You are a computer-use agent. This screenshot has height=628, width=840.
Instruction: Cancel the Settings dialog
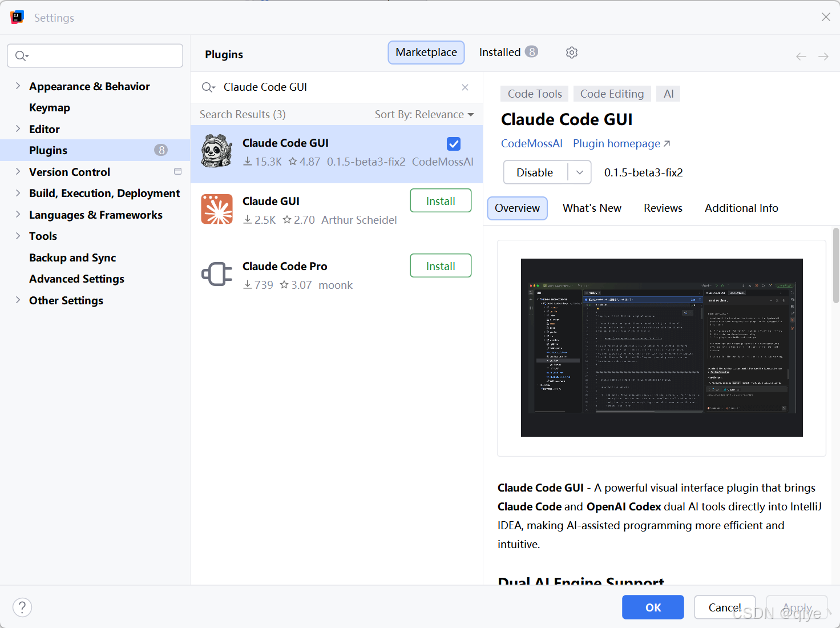[725, 607]
